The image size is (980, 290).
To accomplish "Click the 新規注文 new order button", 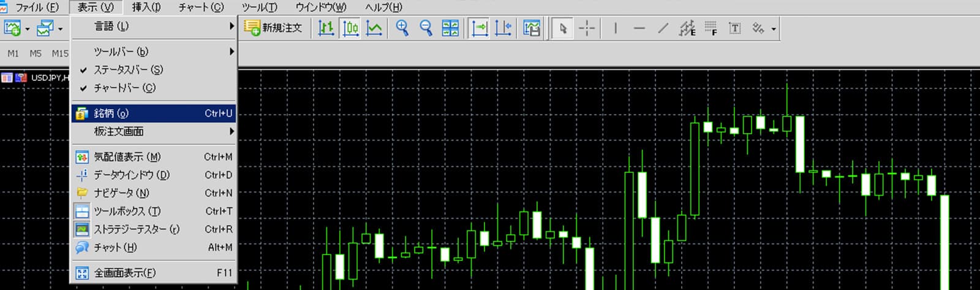I will pyautogui.click(x=274, y=28).
